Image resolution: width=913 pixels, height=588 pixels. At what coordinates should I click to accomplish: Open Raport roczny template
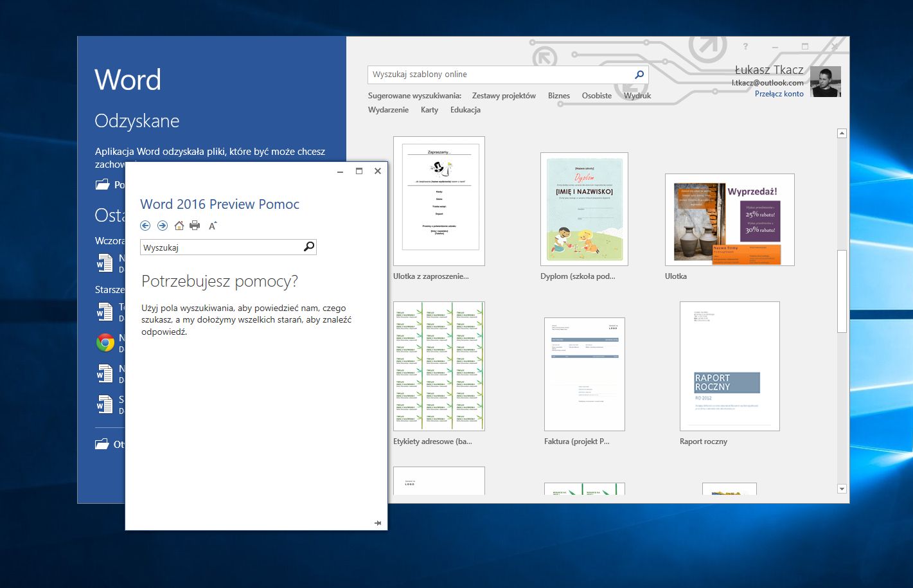point(730,366)
